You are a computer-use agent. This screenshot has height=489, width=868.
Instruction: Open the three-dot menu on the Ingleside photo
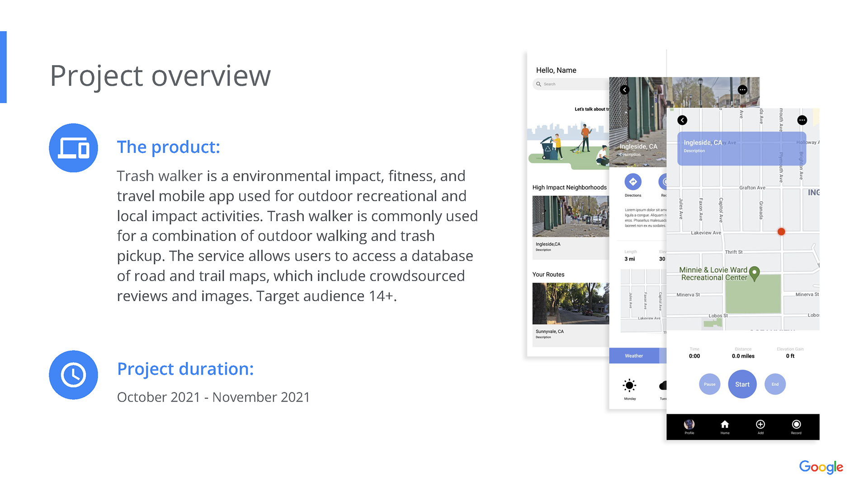point(742,90)
